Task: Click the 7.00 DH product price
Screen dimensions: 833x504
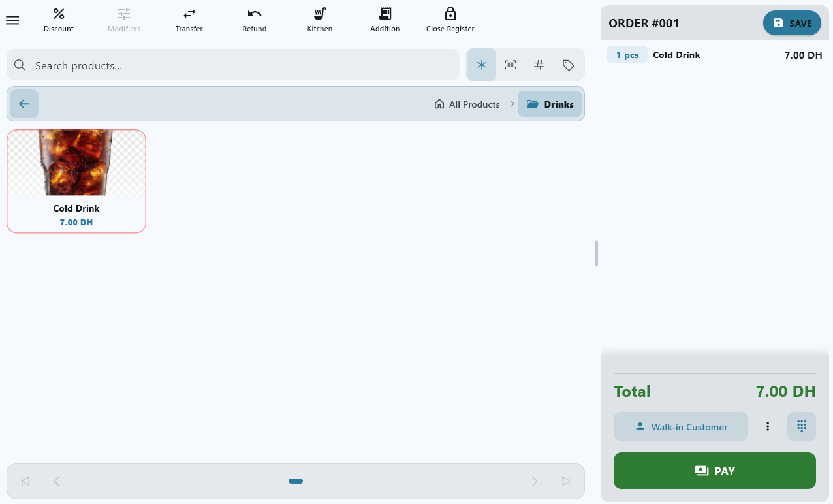Action: click(x=76, y=223)
